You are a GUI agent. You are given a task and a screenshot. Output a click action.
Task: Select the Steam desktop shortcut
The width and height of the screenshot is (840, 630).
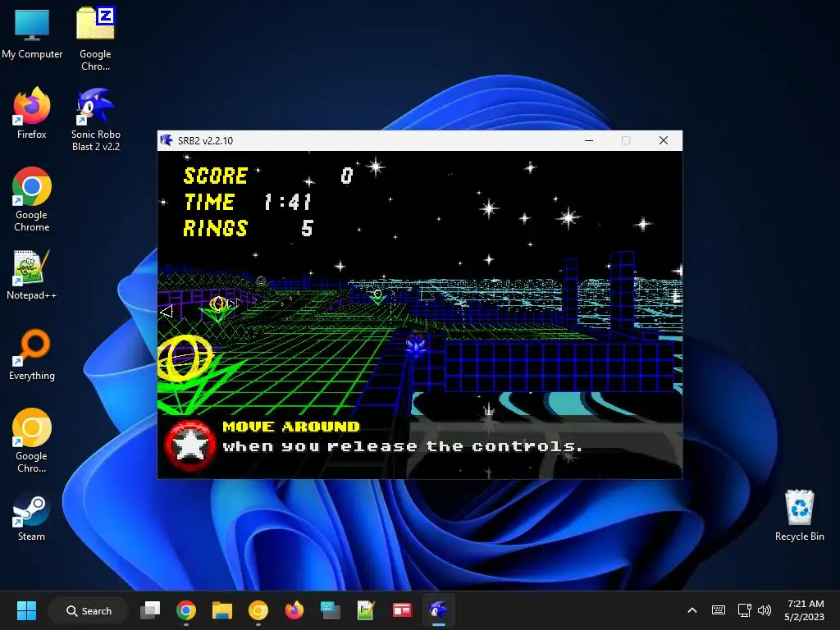click(32, 516)
